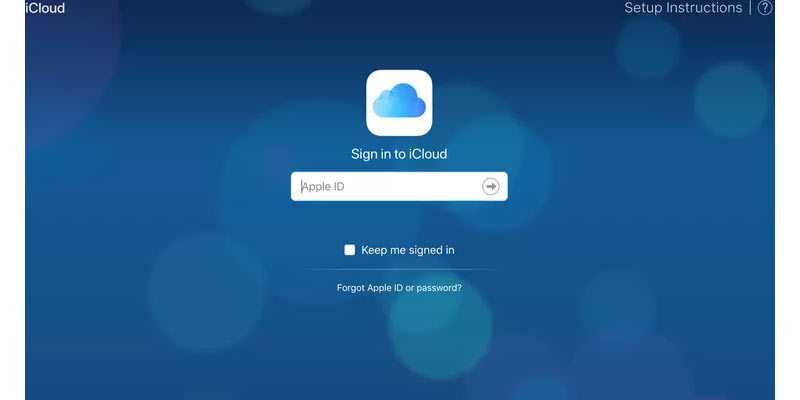Submit Apple ID with arrow button
The height and width of the screenshot is (400, 800).
tap(491, 187)
